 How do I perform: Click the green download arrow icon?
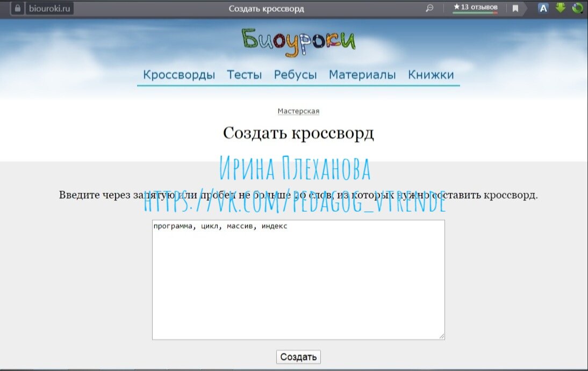(560, 8)
